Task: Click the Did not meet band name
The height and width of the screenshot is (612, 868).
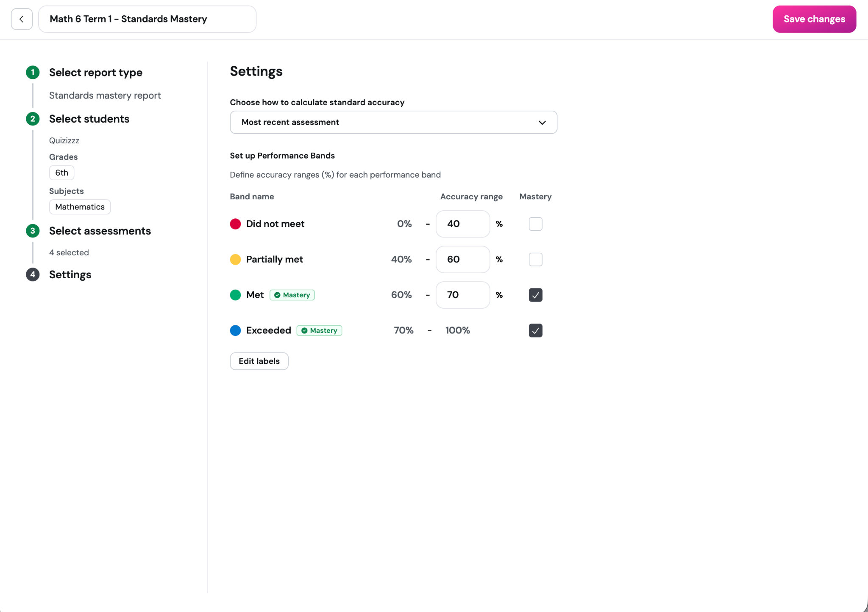Action: coord(275,224)
